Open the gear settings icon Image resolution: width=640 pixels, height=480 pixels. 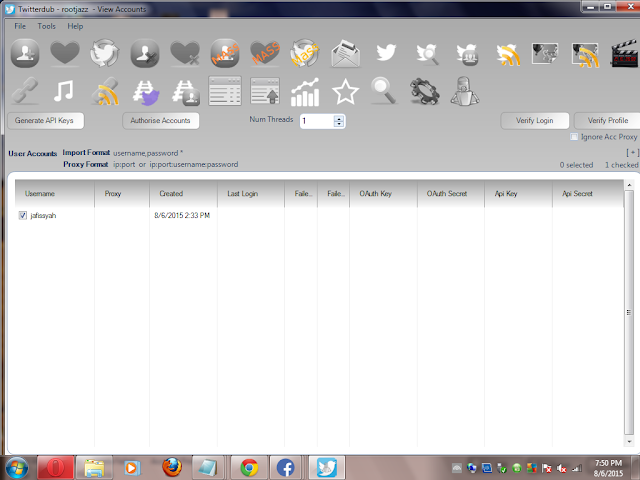[x=425, y=91]
